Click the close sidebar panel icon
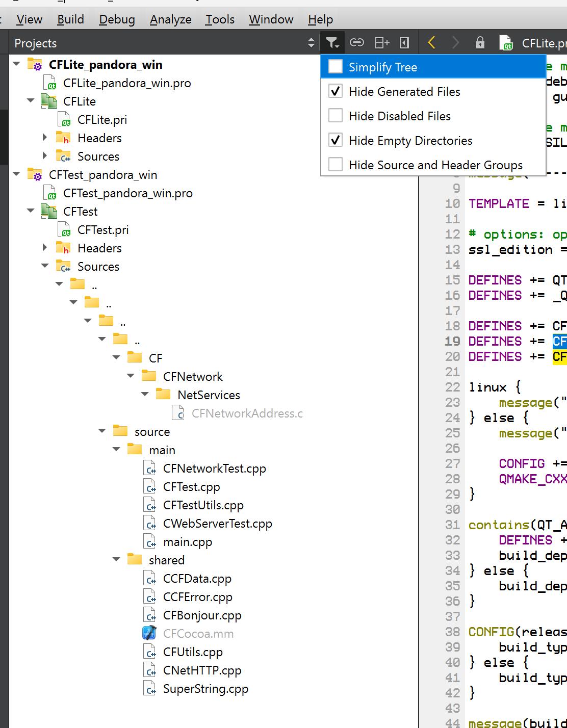Screen dimensions: 567x728 coord(404,43)
